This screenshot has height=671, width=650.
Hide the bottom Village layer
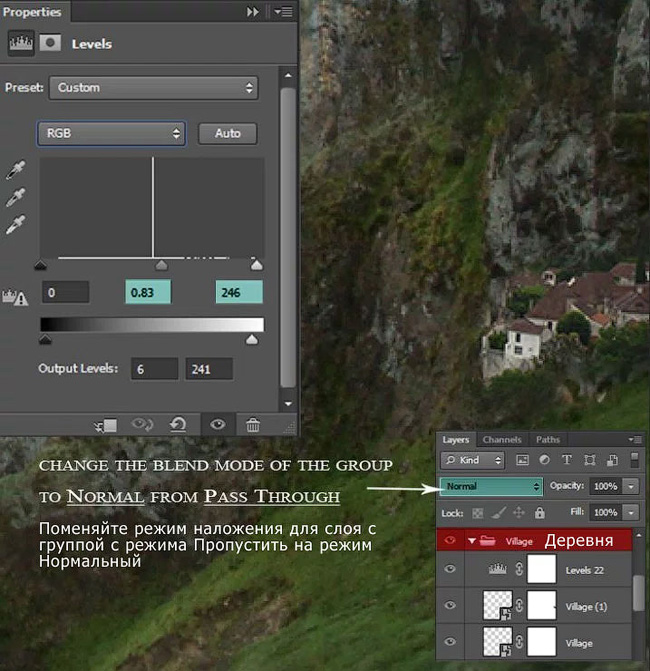tap(450, 641)
